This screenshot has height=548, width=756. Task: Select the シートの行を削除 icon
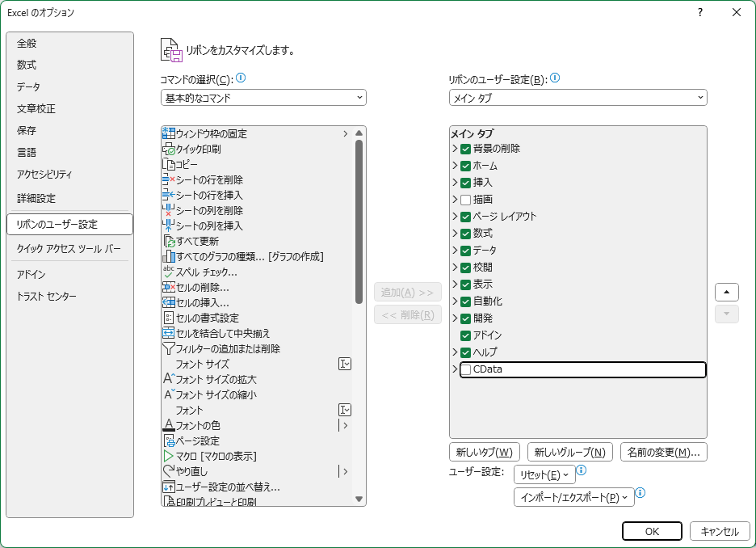coord(168,180)
